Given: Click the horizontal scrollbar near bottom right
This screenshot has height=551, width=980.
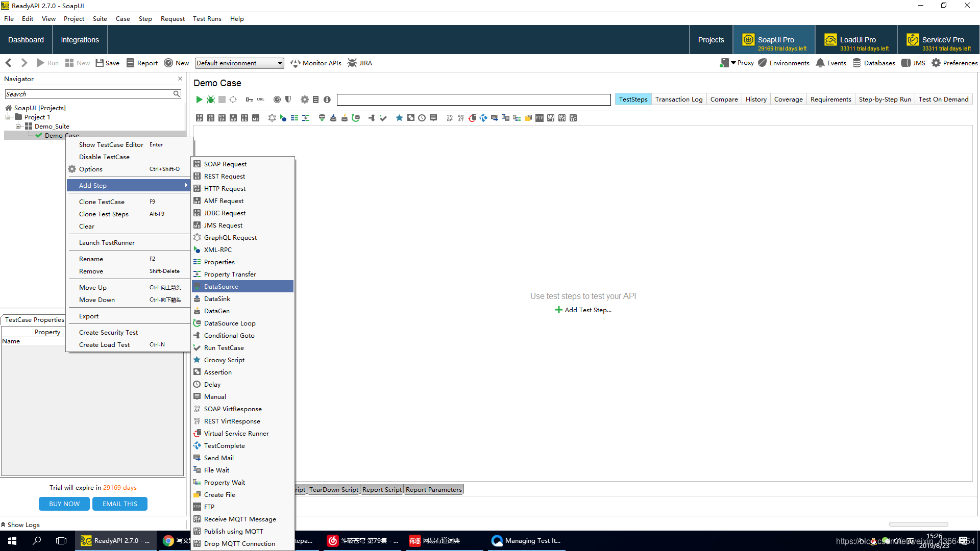Looking at the screenshot, I should pyautogui.click(x=918, y=524).
